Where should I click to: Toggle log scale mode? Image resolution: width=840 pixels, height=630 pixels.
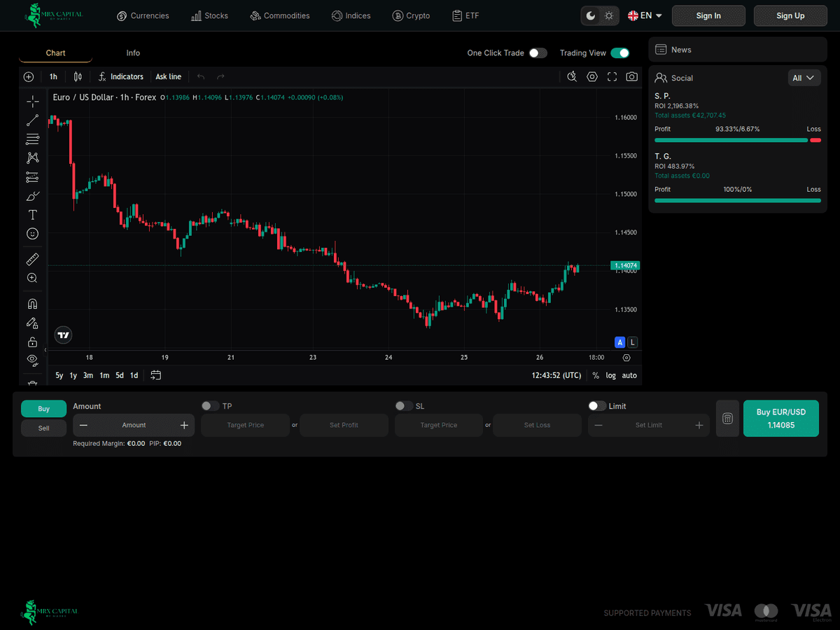tap(611, 375)
